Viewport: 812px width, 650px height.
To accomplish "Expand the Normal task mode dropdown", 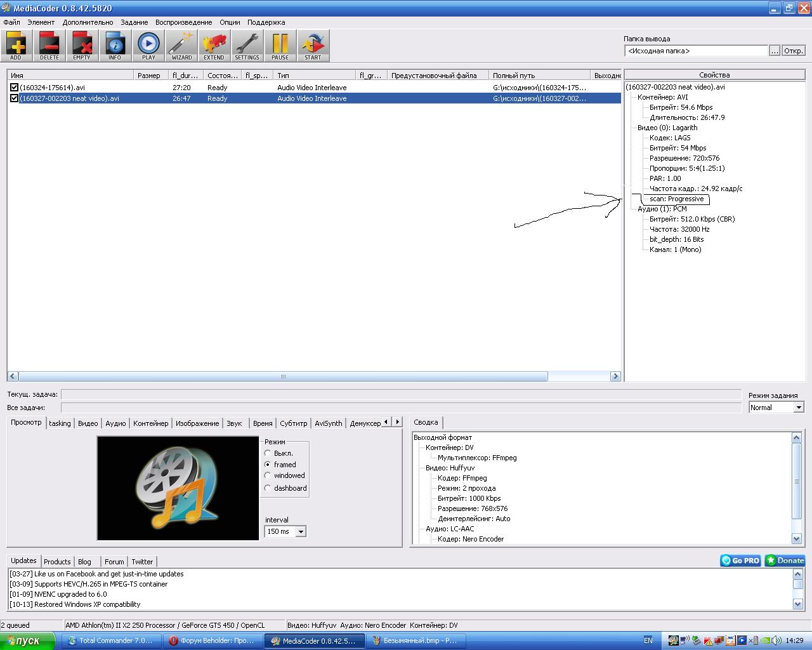I will coord(799,408).
